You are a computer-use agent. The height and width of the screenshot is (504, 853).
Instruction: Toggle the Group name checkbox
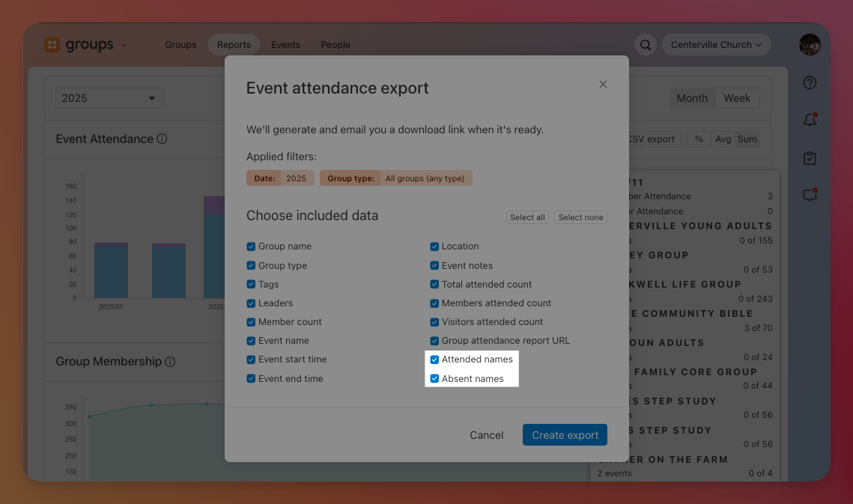click(x=251, y=246)
